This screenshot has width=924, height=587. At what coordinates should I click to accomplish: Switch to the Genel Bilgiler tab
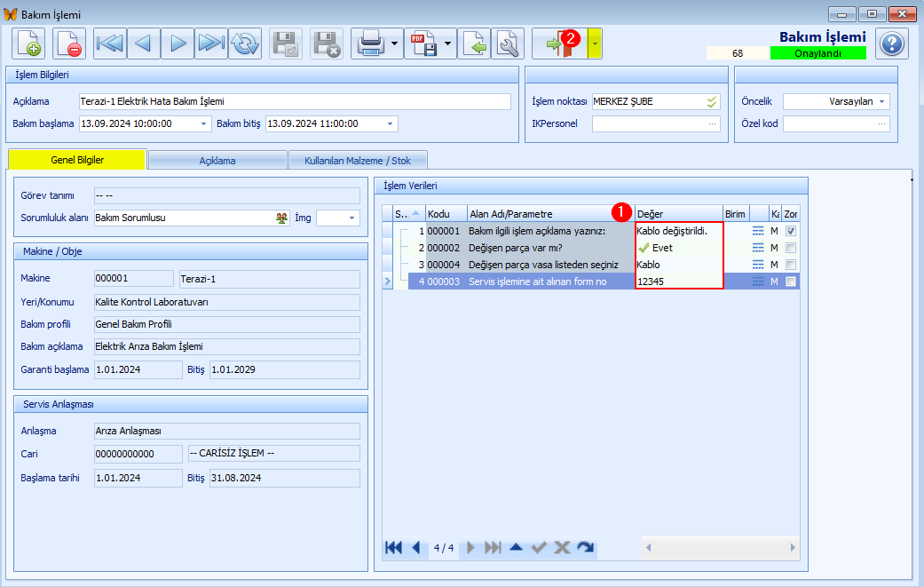point(77,160)
